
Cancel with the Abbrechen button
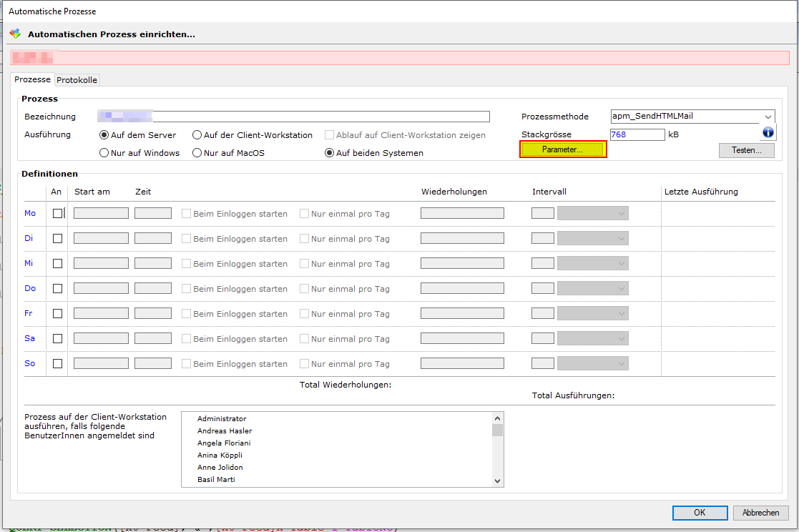point(760,513)
